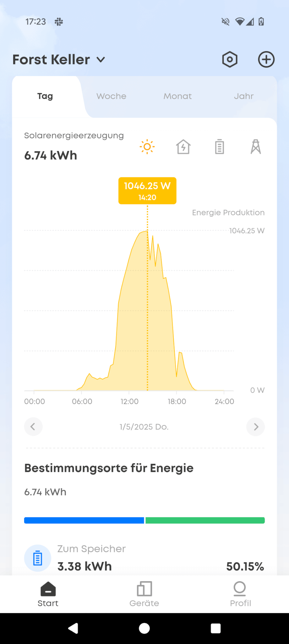
Task: Open the hexagon settings icon
Action: pyautogui.click(x=230, y=59)
